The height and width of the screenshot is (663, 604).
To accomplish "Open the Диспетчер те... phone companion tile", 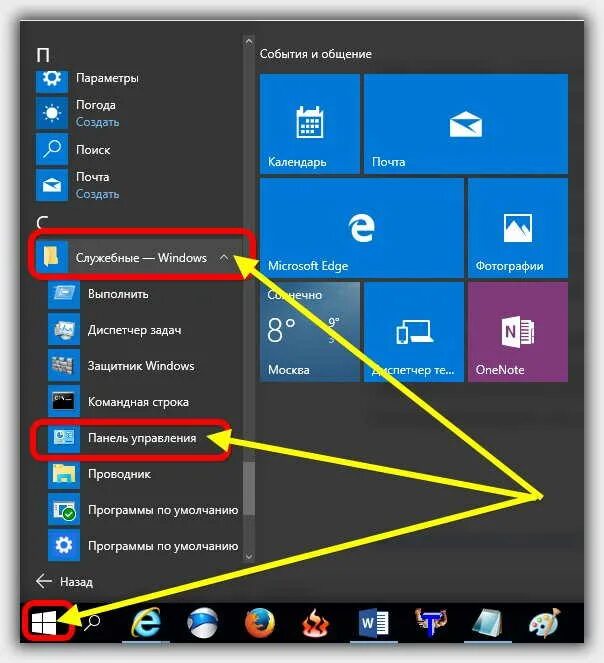I will click(414, 332).
